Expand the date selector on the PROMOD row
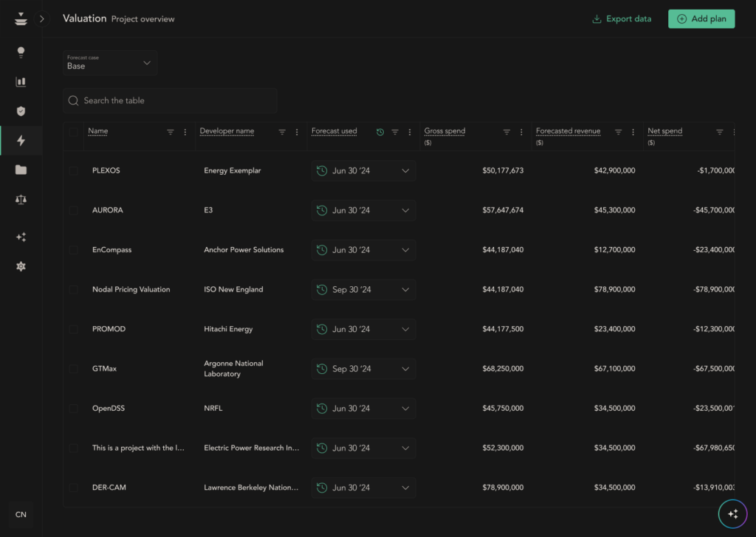This screenshot has height=537, width=756. [363, 329]
